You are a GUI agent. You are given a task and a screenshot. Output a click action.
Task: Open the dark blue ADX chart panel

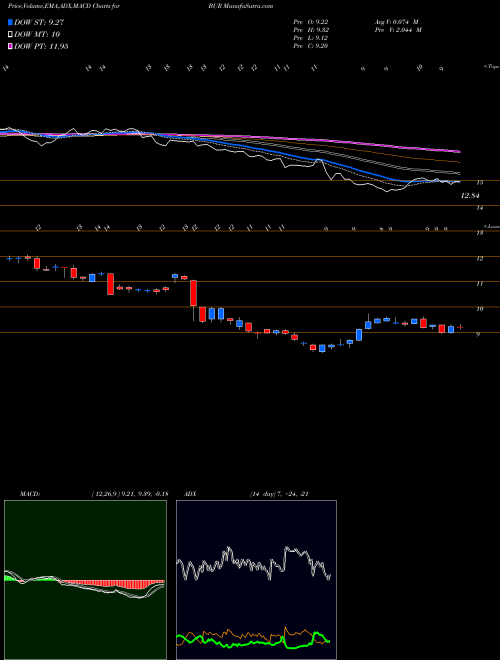(x=256, y=580)
